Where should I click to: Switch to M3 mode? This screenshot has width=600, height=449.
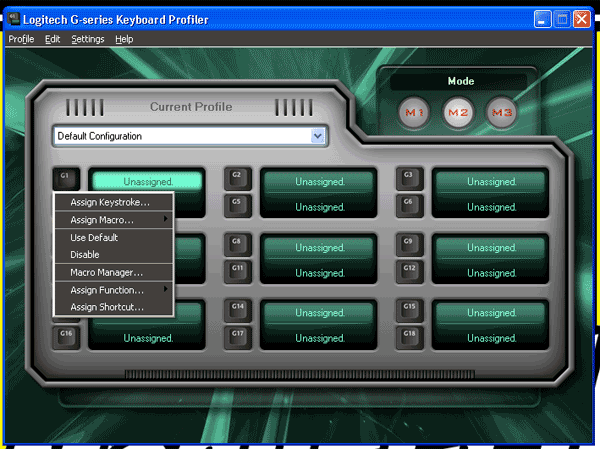502,113
